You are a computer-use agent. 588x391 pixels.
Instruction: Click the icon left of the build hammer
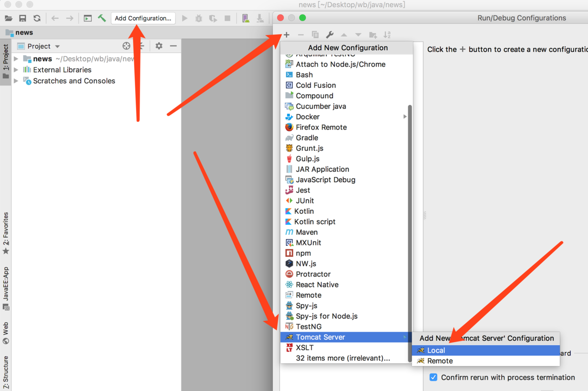pos(88,18)
